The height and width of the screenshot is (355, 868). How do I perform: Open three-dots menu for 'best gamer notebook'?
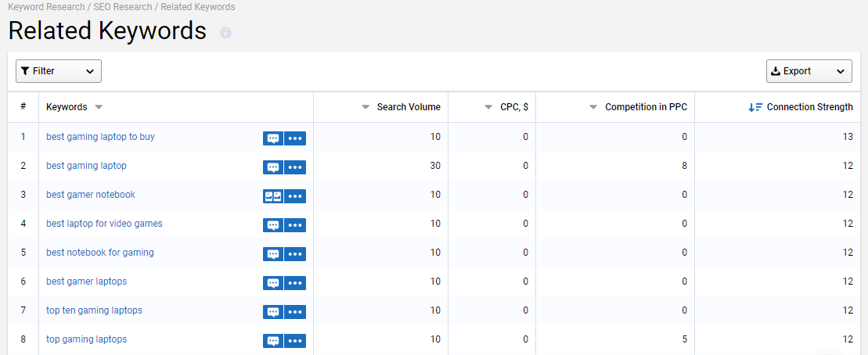pos(295,195)
